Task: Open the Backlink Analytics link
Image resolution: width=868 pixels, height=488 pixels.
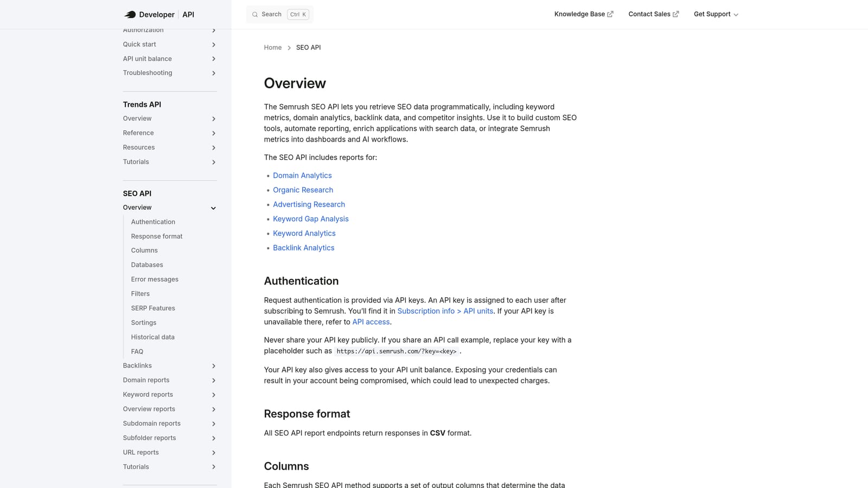Action: [x=304, y=248]
